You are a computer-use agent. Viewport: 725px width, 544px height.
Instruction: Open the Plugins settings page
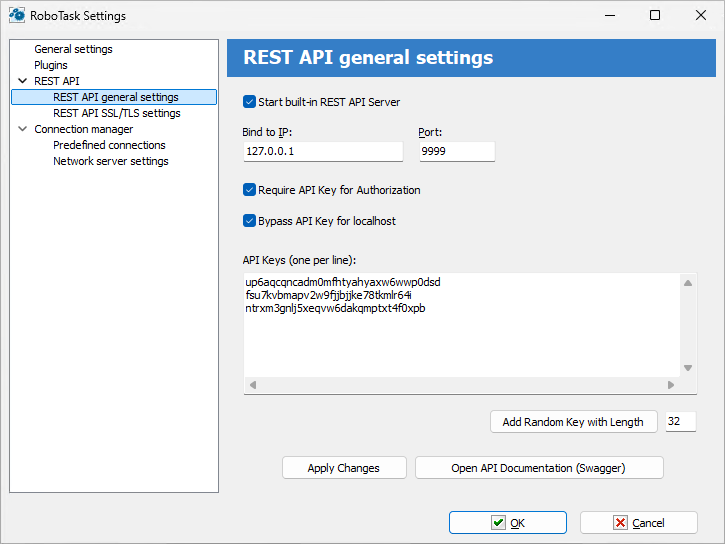(50, 65)
